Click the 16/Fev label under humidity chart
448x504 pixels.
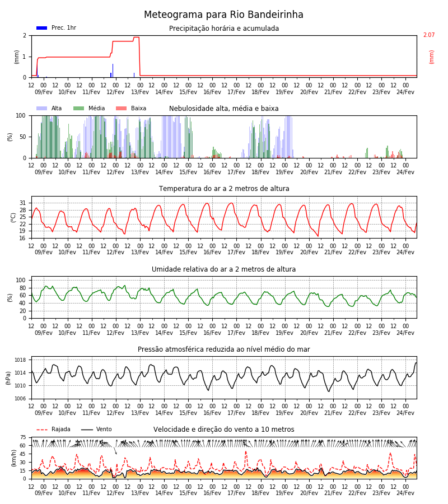point(212,333)
